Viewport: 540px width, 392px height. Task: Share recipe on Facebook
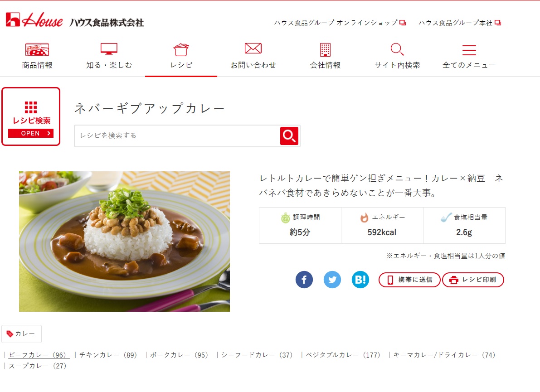pos(304,280)
